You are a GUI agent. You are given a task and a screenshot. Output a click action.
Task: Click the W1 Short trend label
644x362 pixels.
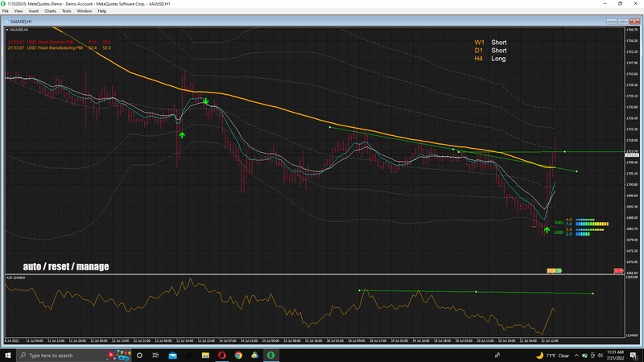tap(490, 42)
